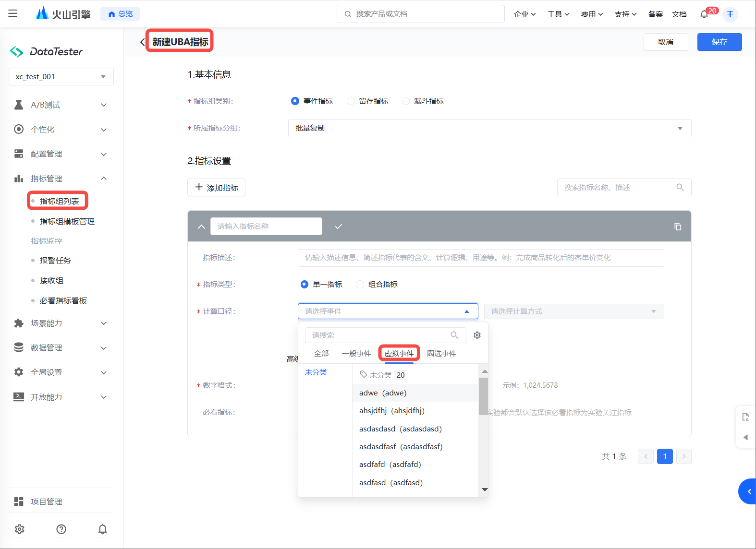
Task: Open the 请选择计算方式 dropdown
Action: click(574, 311)
